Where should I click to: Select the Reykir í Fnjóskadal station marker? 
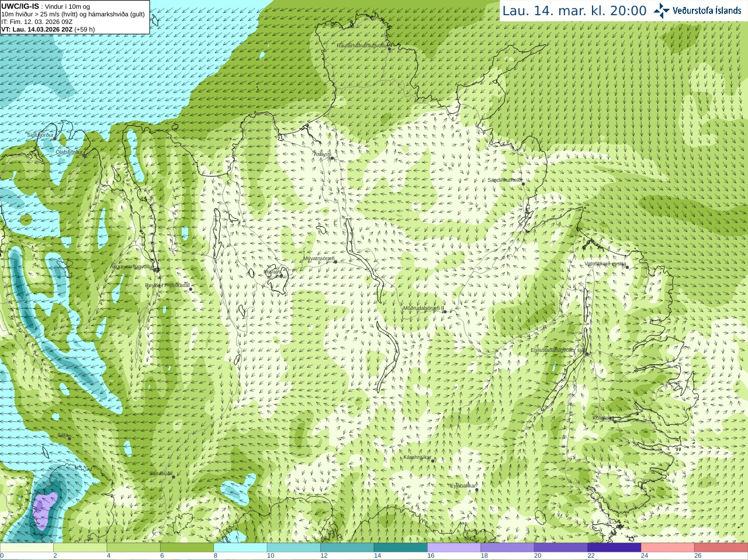(x=191, y=289)
